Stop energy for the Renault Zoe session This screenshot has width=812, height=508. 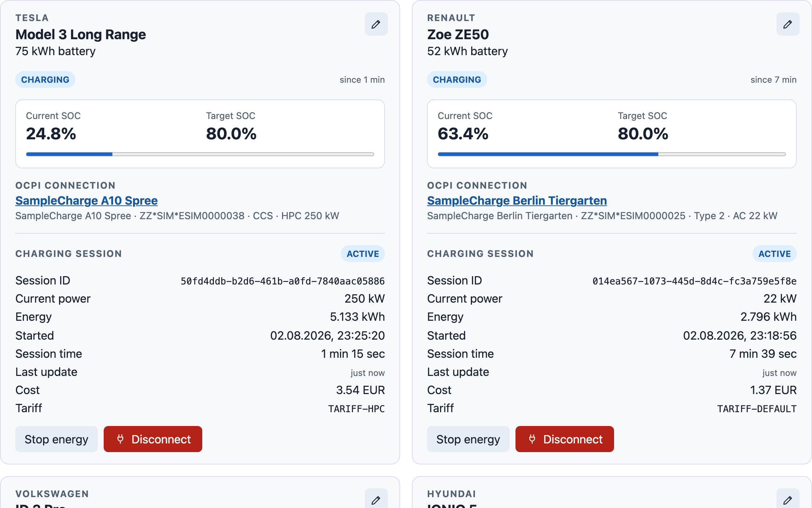point(468,439)
